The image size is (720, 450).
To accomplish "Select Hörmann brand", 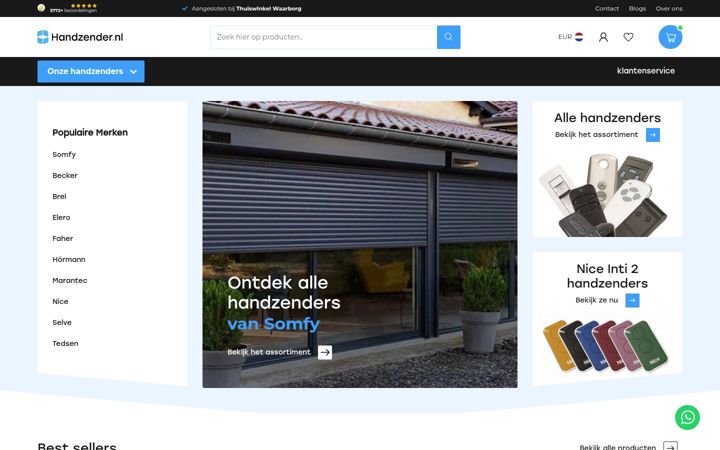I will (x=69, y=259).
